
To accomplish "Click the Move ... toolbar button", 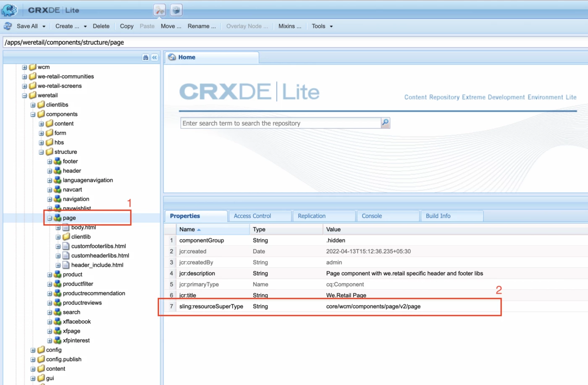I will click(x=171, y=26).
